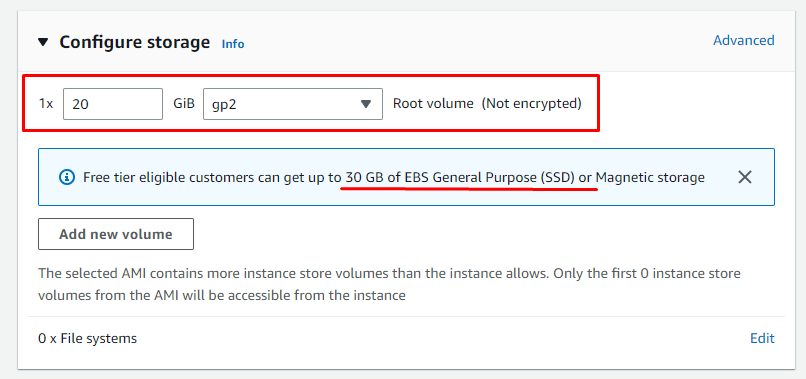This screenshot has width=806, height=379.
Task: Click the instance store volumes warning text
Action: tap(389, 284)
